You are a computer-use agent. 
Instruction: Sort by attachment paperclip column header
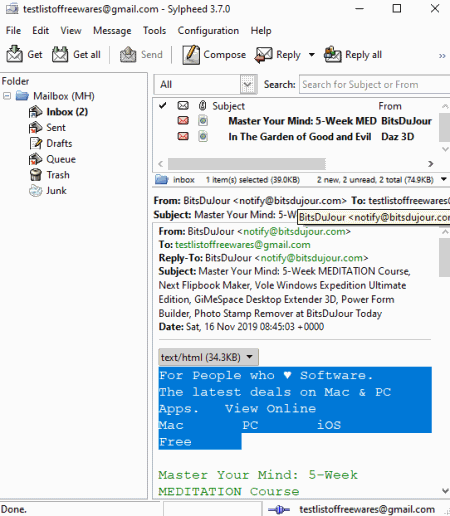[202, 105]
